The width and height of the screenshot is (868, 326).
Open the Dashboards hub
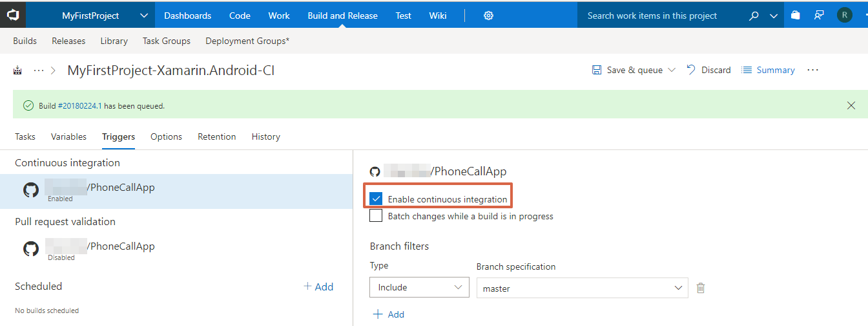187,16
